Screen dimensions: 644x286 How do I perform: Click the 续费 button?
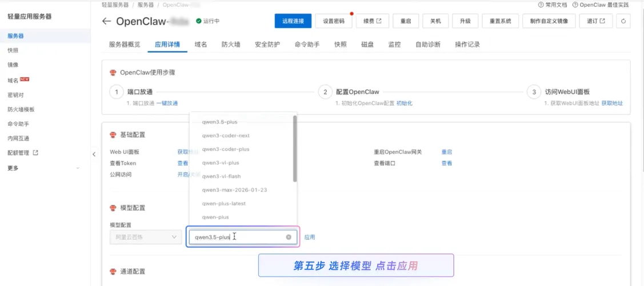[373, 21]
